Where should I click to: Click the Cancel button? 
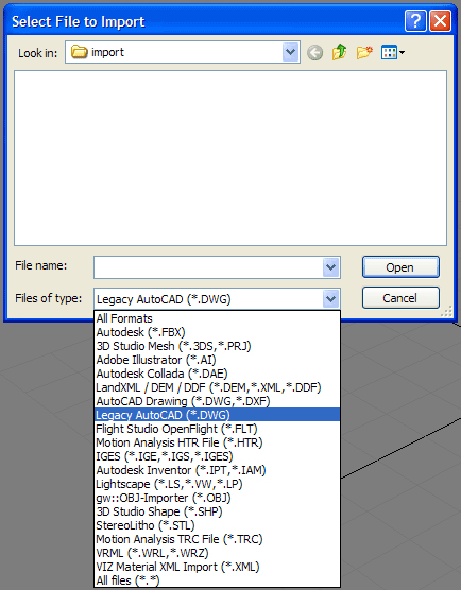(400, 298)
